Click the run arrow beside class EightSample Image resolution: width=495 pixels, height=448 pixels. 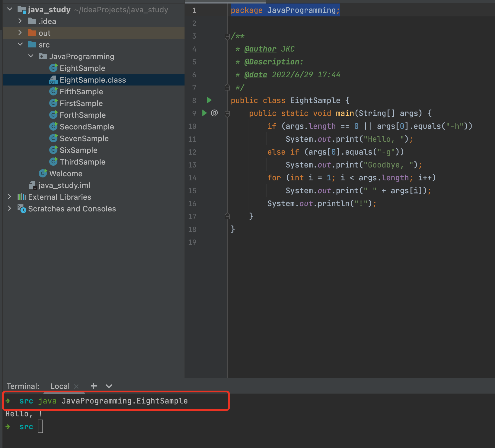[209, 100]
